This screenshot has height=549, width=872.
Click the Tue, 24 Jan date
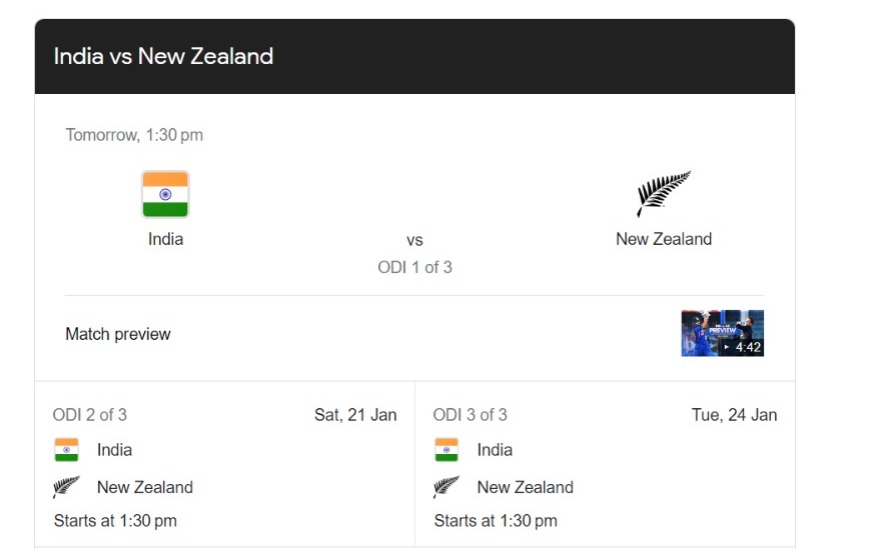pyautogui.click(x=734, y=414)
